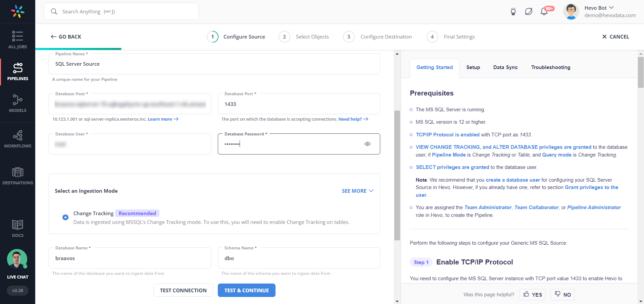Click thumbs down icon on NO
Screen dimensions: 644x304
pos(557,294)
